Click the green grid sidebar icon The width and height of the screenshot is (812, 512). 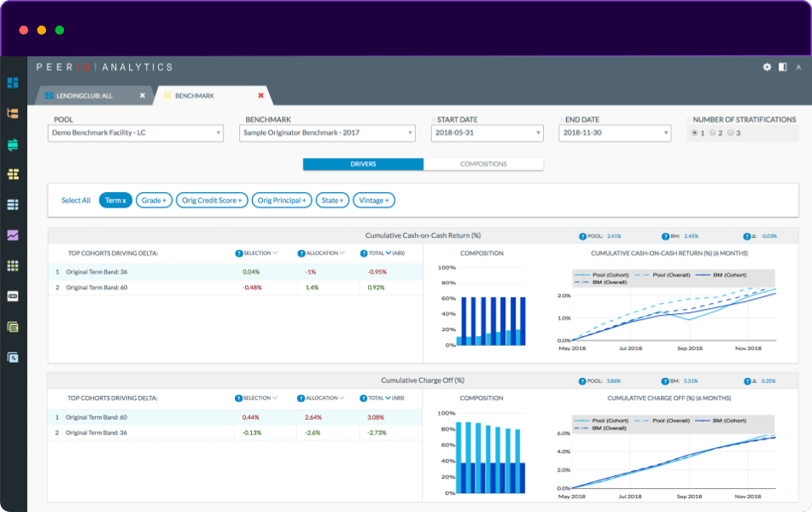point(13,266)
